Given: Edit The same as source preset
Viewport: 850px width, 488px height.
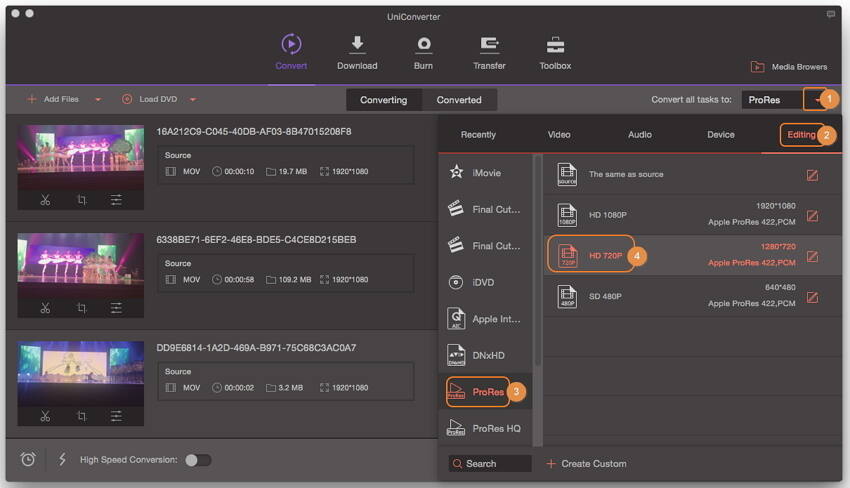Looking at the screenshot, I should 812,175.
